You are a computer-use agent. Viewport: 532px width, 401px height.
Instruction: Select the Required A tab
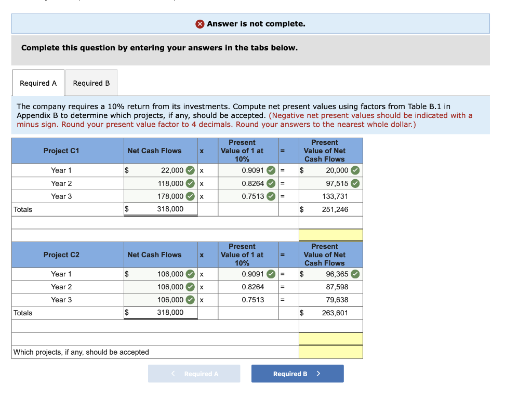pyautogui.click(x=38, y=83)
